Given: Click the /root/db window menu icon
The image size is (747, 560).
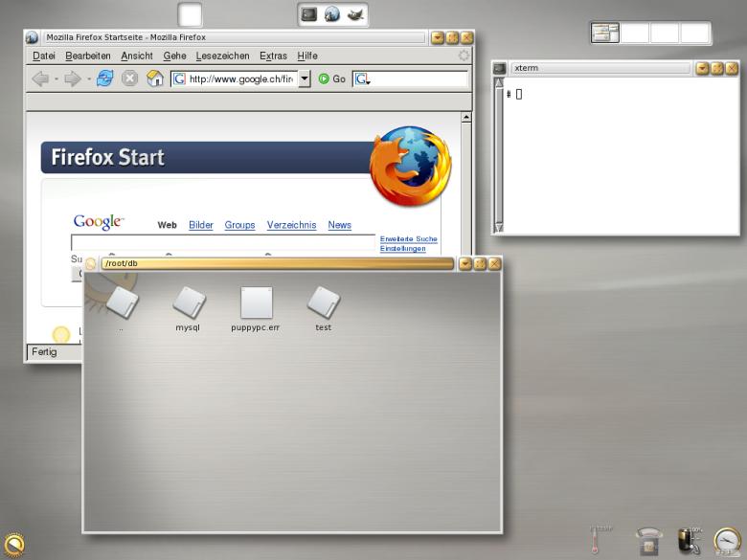Looking at the screenshot, I should coord(91,263).
